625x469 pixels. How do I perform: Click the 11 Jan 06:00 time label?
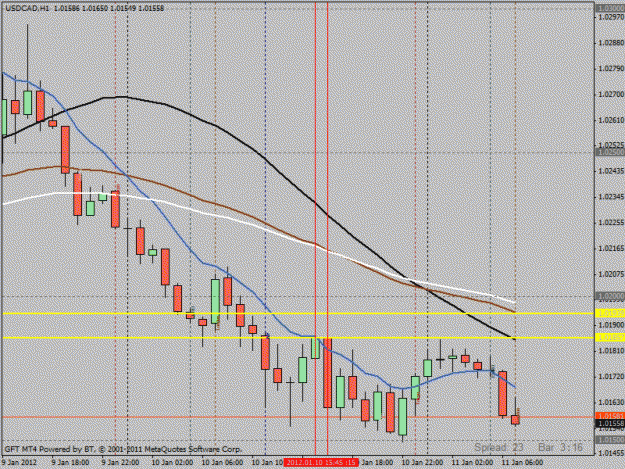(x=522, y=462)
